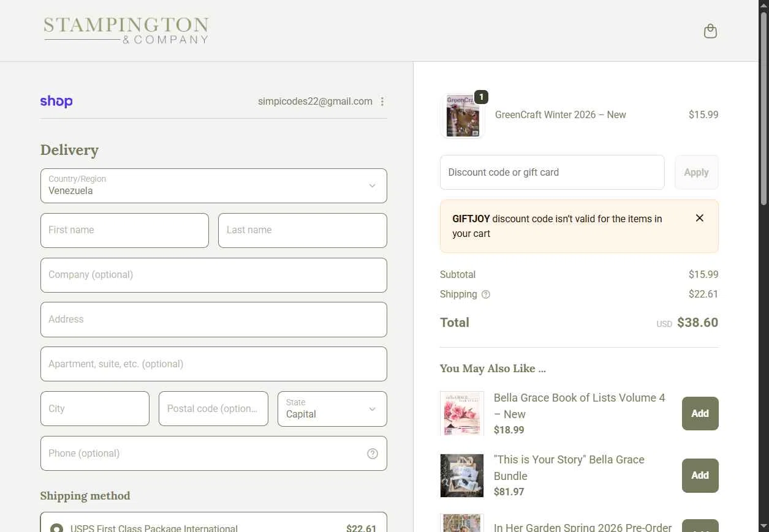Image resolution: width=769 pixels, height=532 pixels.
Task: Add "This is Your Story" Bella Grace Bundle
Action: (x=700, y=475)
